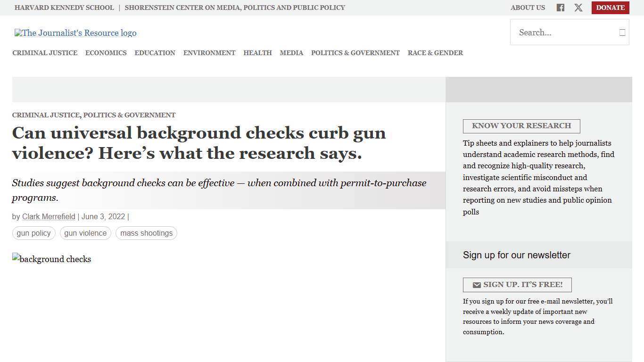Click the envelope icon on the signup button
This screenshot has height=362, width=644.
(x=477, y=285)
